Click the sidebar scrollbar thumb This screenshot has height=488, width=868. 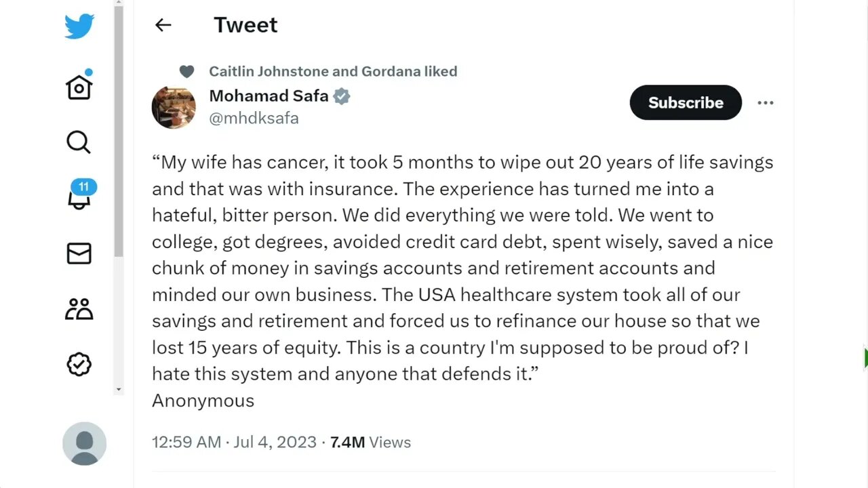pyautogui.click(x=119, y=136)
